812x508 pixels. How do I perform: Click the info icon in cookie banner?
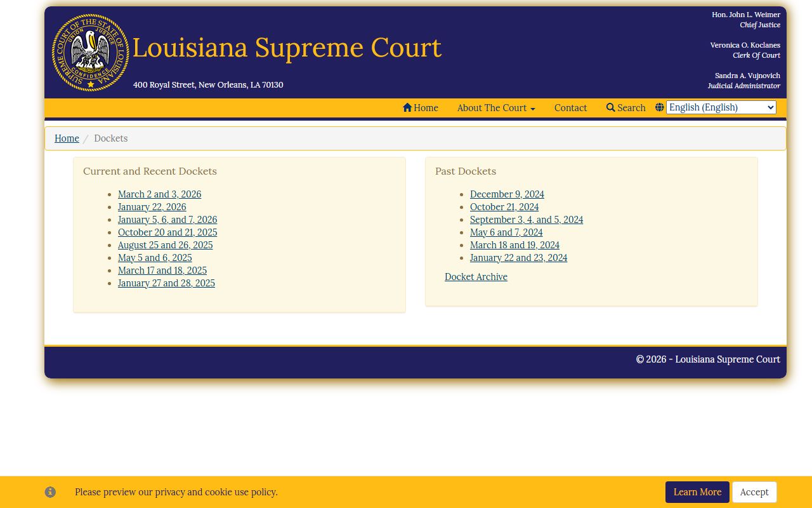tap(50, 492)
